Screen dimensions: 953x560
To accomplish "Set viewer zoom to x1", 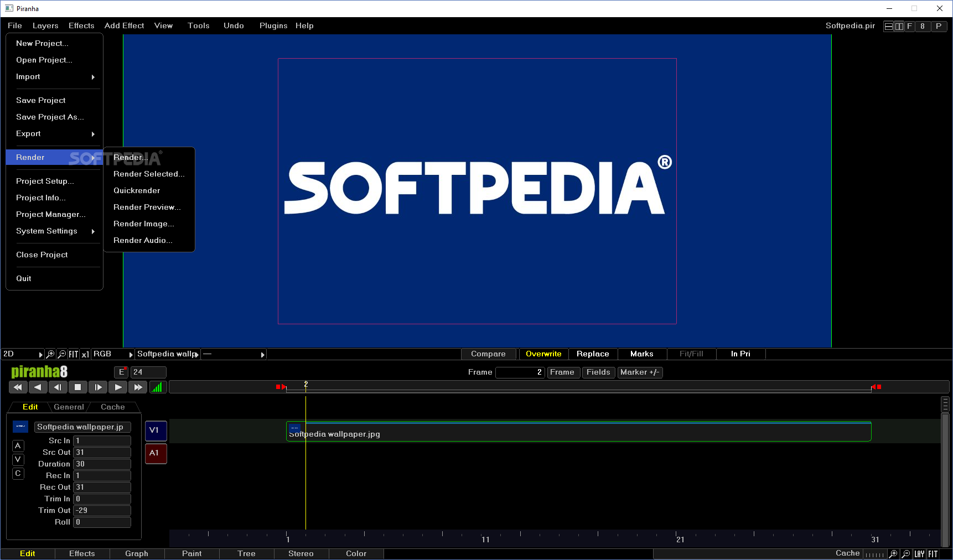I will pyautogui.click(x=85, y=354).
